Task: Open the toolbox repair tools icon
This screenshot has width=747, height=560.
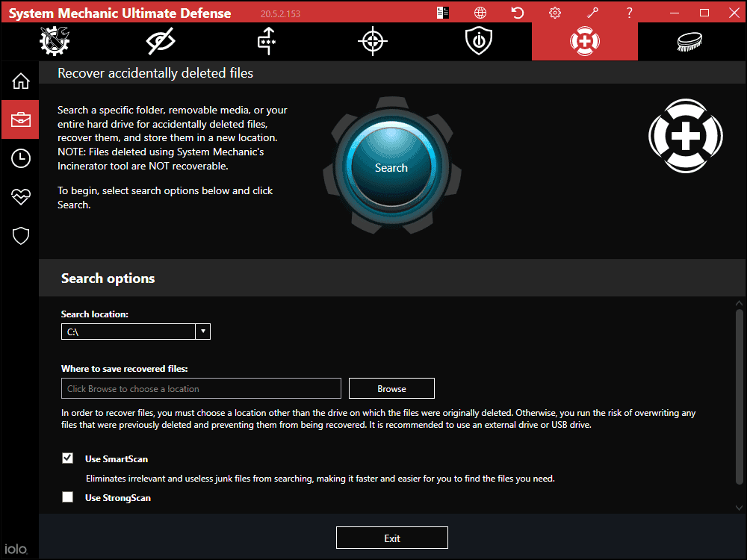Action: pyautogui.click(x=53, y=42)
